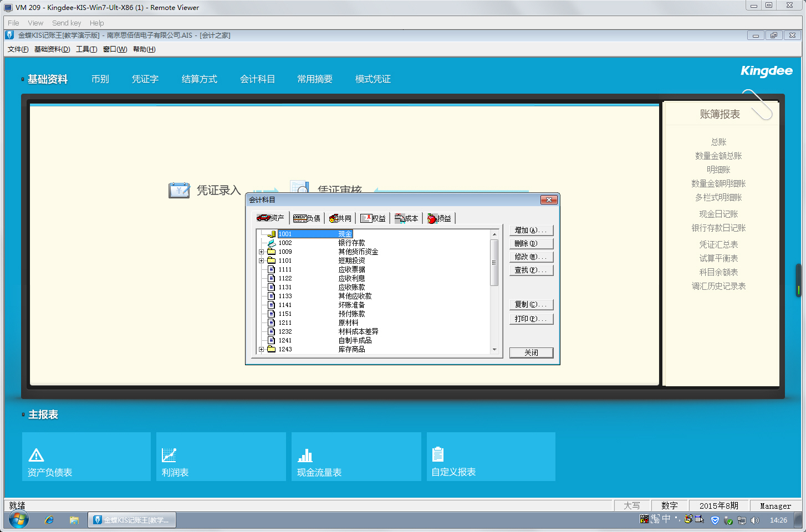Image resolution: width=806 pixels, height=532 pixels.
Task: Open the 常用摘要 link
Action: coord(315,79)
